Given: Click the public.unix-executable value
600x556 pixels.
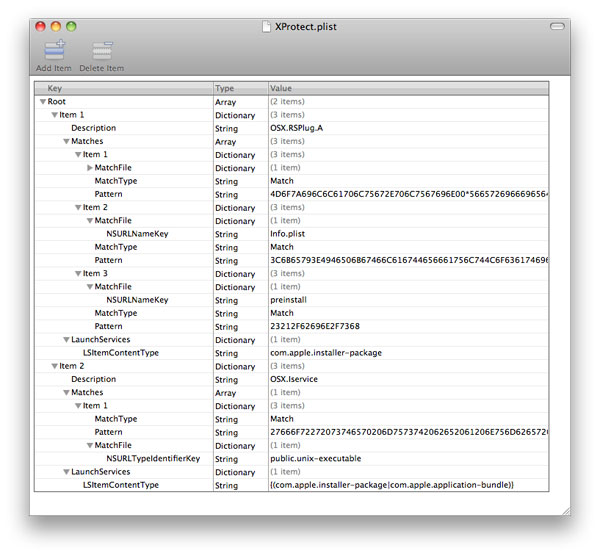Looking at the screenshot, I should tap(316, 458).
